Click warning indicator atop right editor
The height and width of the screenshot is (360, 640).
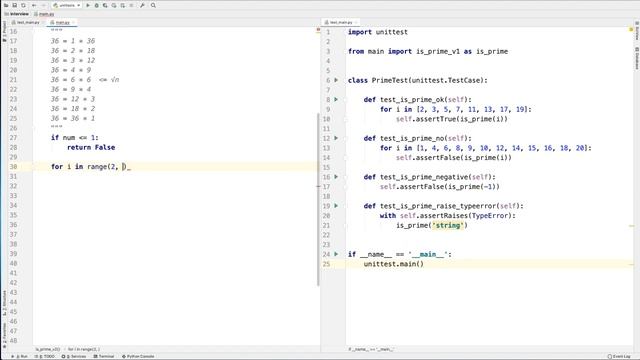click(x=631, y=29)
